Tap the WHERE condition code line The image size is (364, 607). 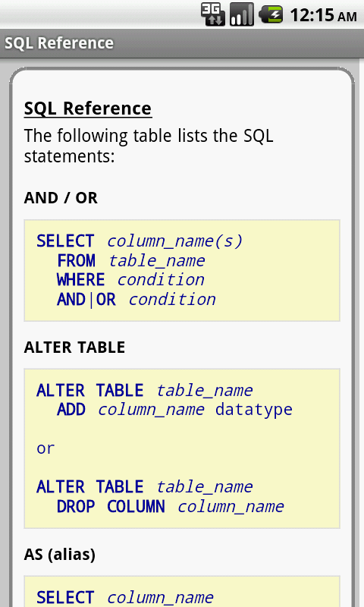click(x=130, y=280)
